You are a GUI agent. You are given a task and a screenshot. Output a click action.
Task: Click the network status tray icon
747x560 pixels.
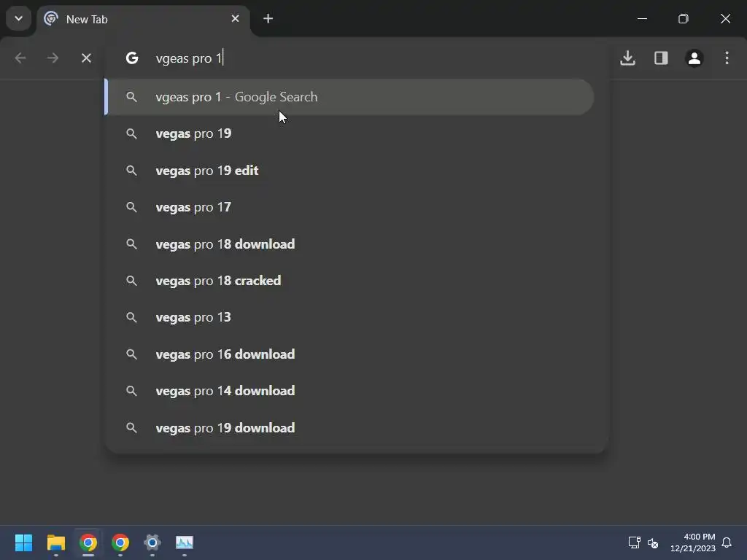click(635, 542)
